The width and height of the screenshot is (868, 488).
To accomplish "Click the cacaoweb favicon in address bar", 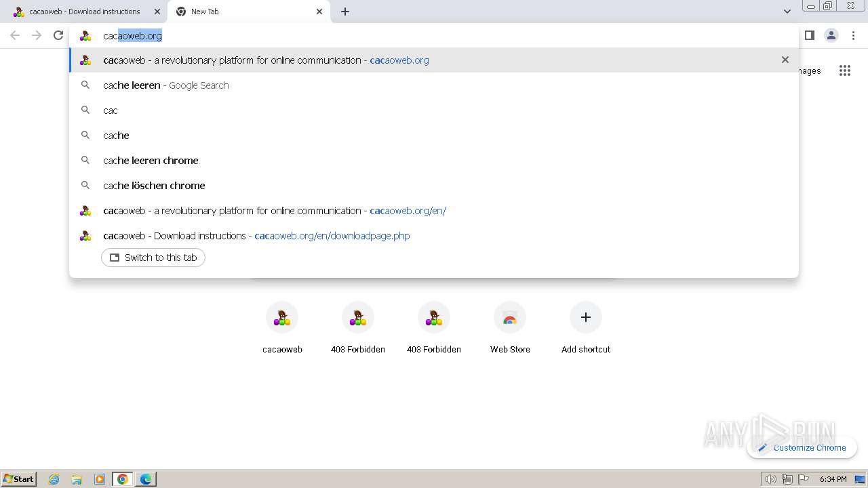I will [x=85, y=36].
